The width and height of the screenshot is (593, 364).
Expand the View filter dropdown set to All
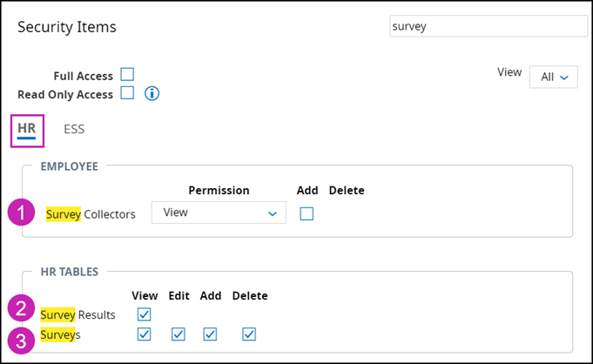point(553,77)
